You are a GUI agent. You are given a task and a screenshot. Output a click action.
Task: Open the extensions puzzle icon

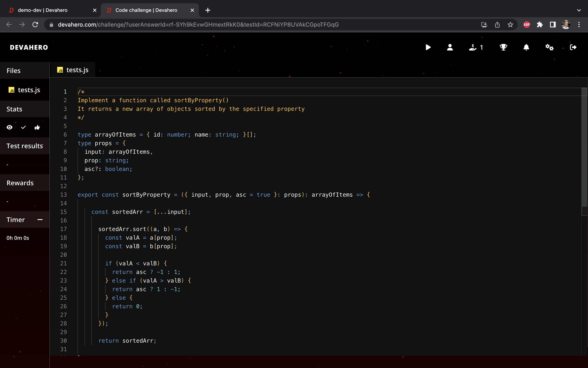coord(540,25)
